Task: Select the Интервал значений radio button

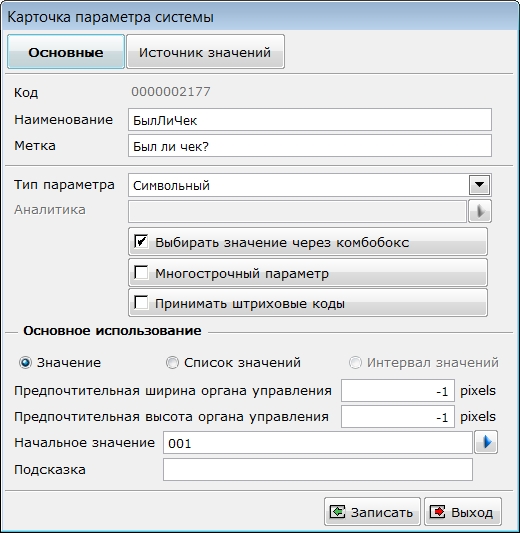Action: point(355,363)
